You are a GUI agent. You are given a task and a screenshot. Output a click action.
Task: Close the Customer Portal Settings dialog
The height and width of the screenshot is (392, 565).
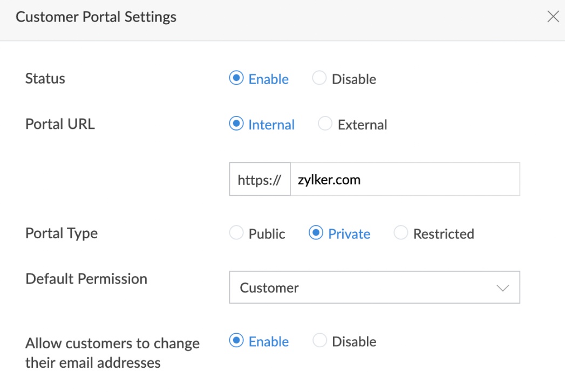(x=553, y=17)
